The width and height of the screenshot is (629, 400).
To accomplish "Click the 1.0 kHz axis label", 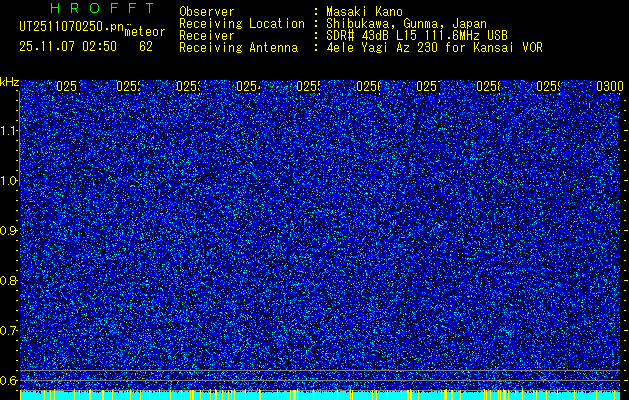I will click(x=9, y=181).
